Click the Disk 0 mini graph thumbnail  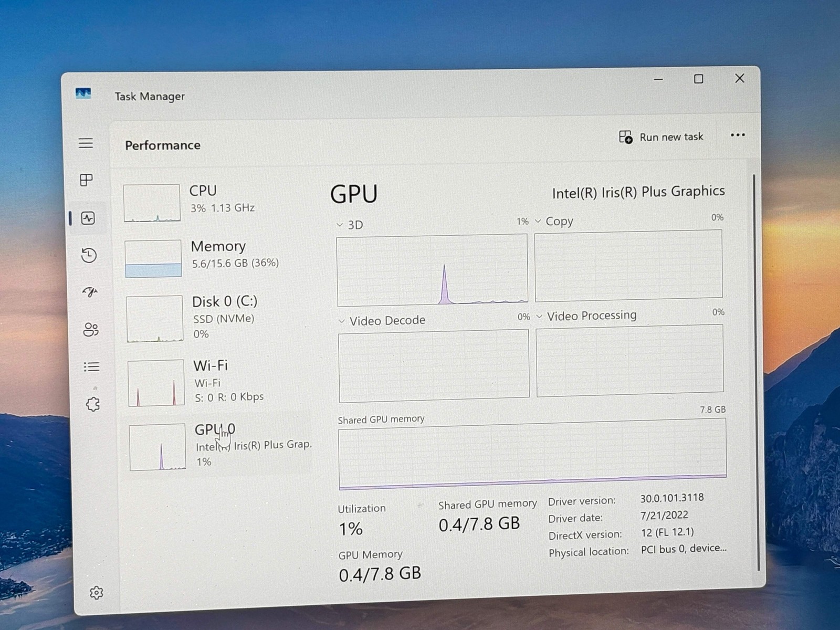coord(154,319)
